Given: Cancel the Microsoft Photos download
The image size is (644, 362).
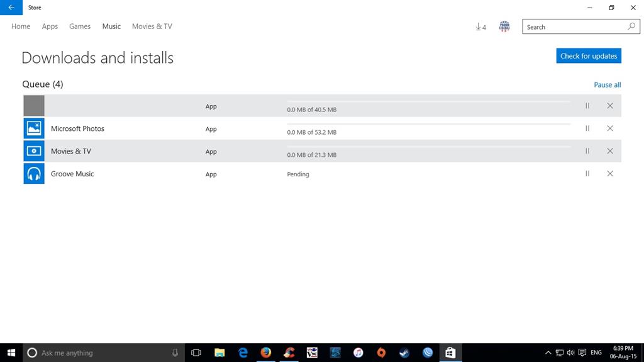Looking at the screenshot, I should tap(610, 128).
